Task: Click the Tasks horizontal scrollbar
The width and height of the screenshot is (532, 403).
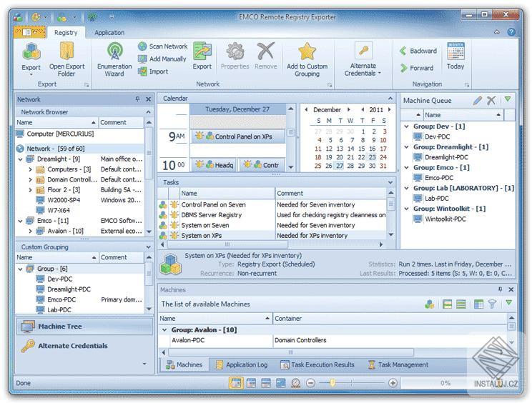Action: [x=227, y=244]
